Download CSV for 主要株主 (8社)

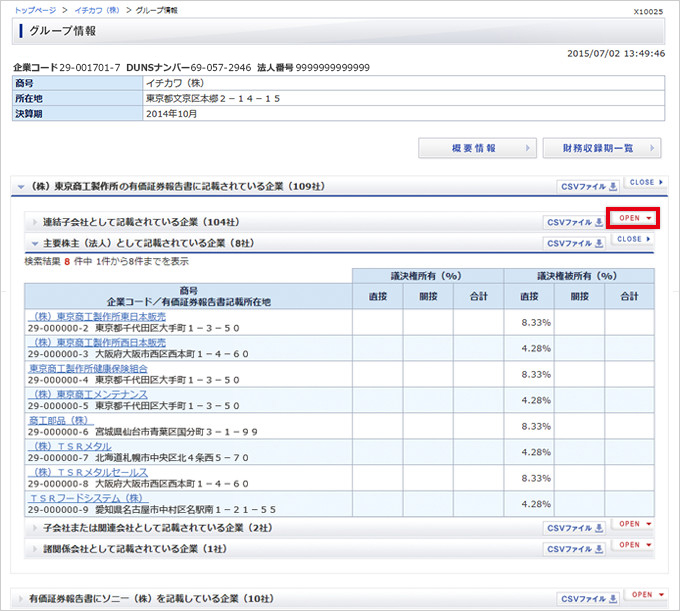(x=575, y=244)
